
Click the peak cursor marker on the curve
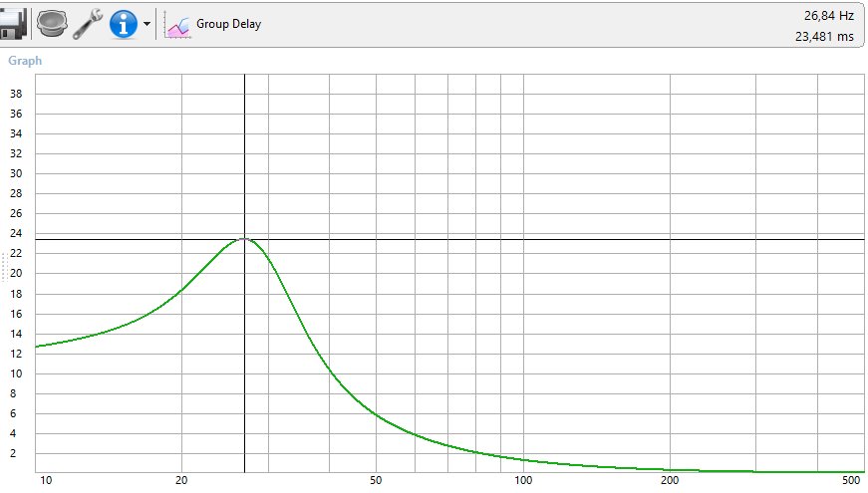point(245,239)
